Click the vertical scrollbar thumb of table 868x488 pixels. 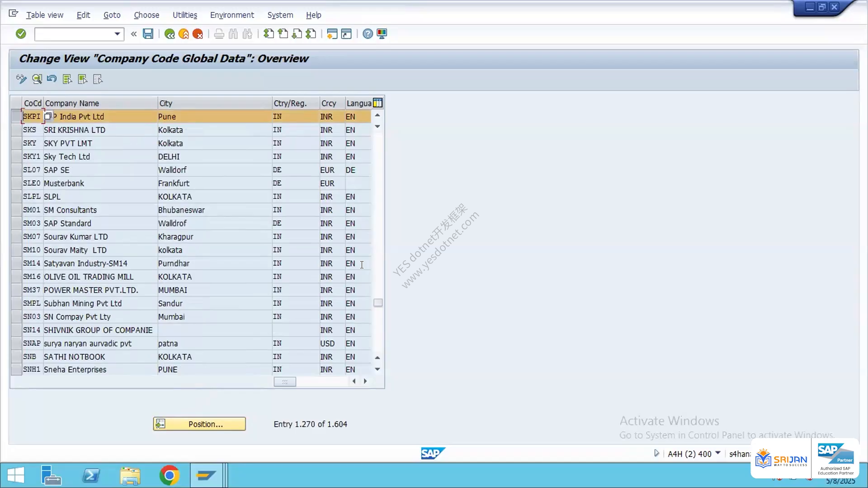378,303
